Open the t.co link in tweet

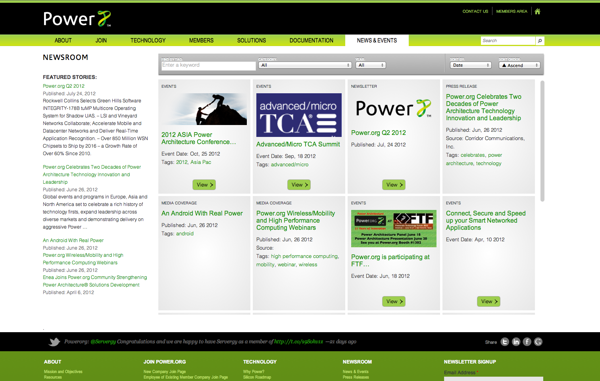pyautogui.click(x=298, y=342)
